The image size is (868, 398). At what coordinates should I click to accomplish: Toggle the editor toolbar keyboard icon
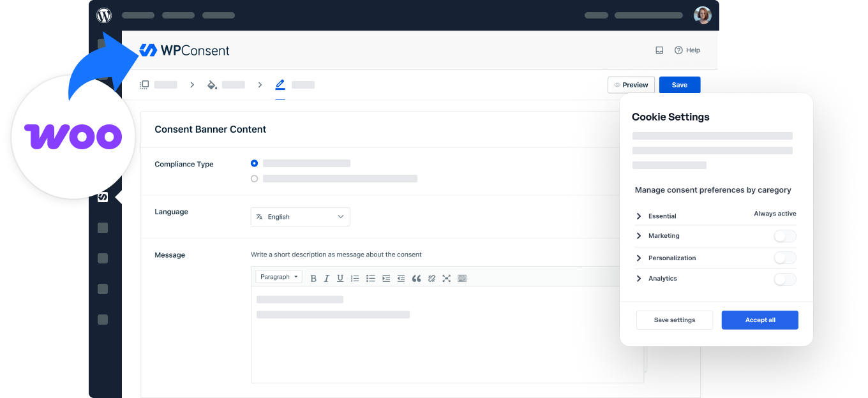[x=462, y=278]
